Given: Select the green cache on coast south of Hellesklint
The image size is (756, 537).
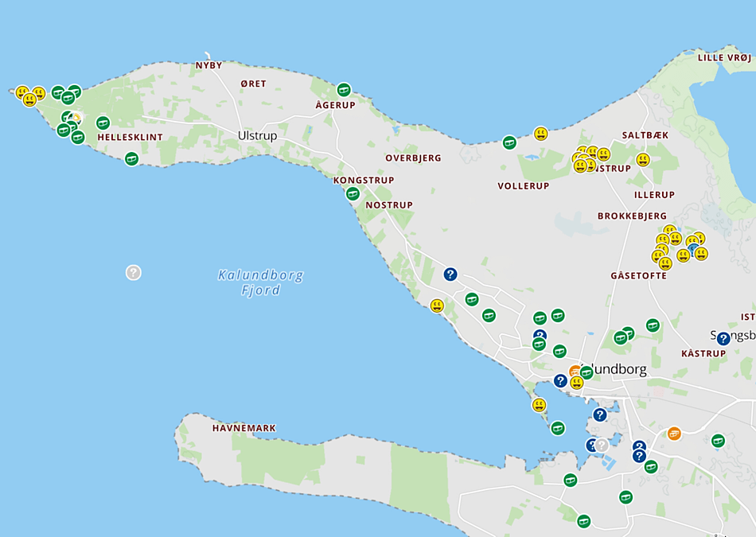Looking at the screenshot, I should pos(131,158).
